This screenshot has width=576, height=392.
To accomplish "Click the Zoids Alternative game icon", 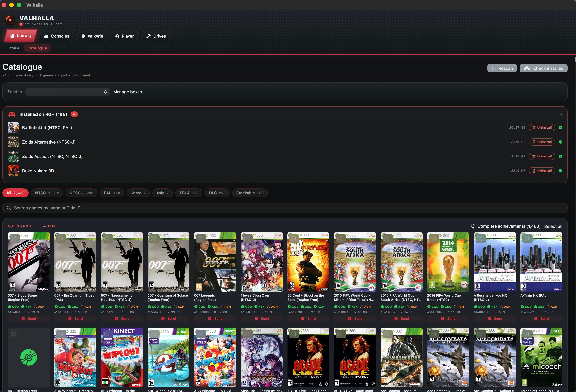I will 13,142.
